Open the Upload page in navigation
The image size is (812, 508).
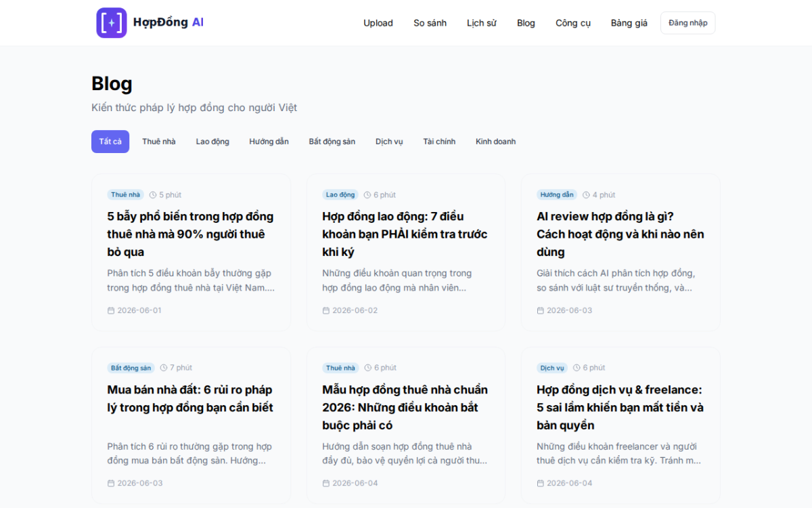click(x=378, y=23)
